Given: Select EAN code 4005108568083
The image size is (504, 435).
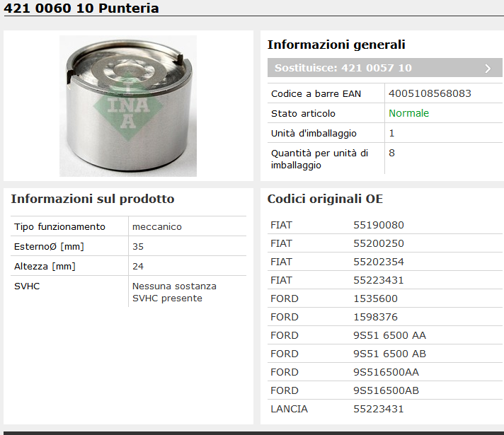Looking at the screenshot, I should pos(430,93).
